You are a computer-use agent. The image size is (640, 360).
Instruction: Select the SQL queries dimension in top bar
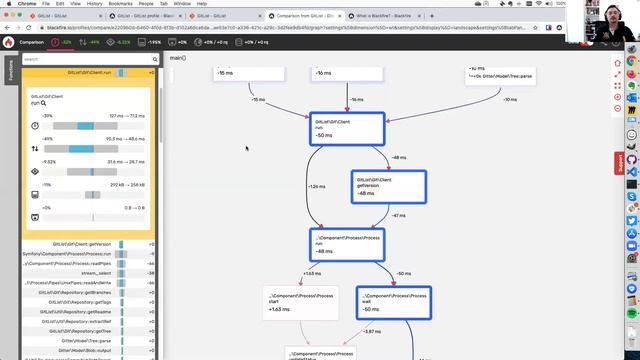pos(252,42)
